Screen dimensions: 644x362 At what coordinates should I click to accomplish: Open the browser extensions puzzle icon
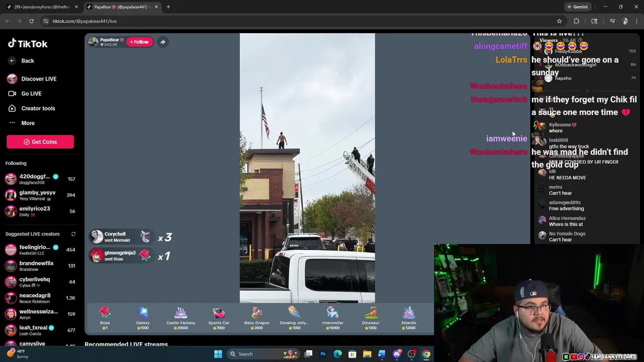coord(577,21)
